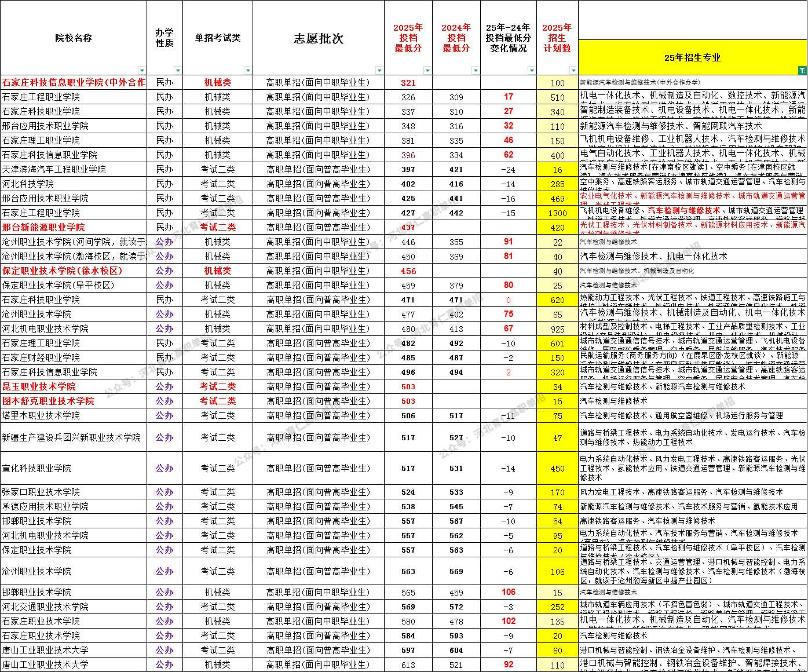The height and width of the screenshot is (672, 808).
Task: Select the 保定职业技术学院(阜平校区) cell
Action: (74, 285)
